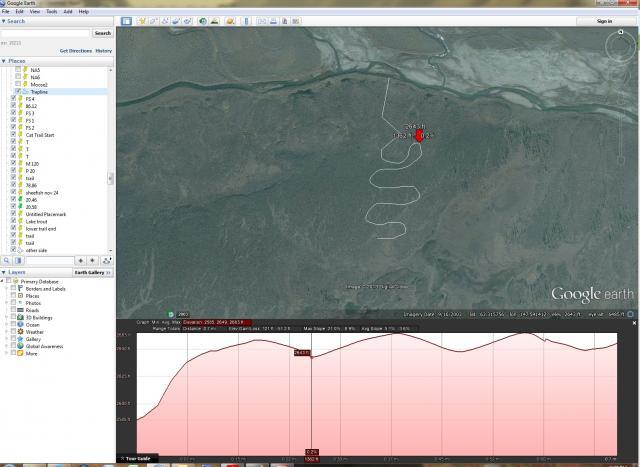Toggle the Cat Trail Start checkbox
This screenshot has width=640, height=467.
pos(14,135)
